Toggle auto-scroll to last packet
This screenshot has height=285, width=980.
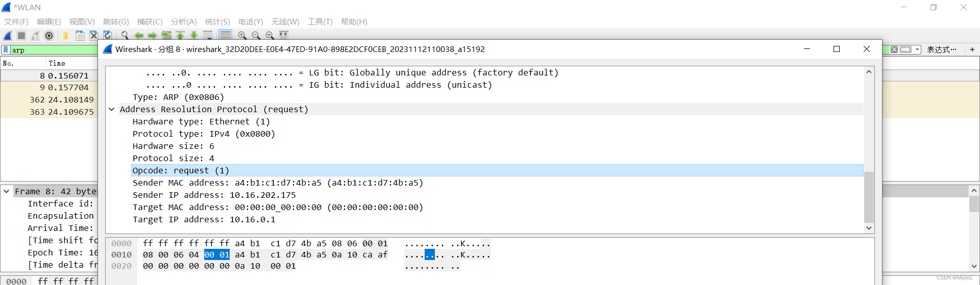coord(208,36)
